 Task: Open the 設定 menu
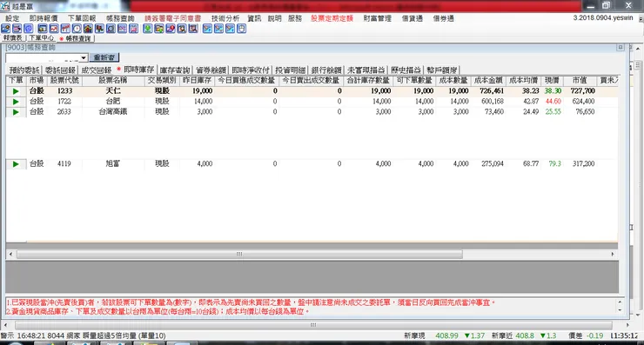[x=12, y=18]
